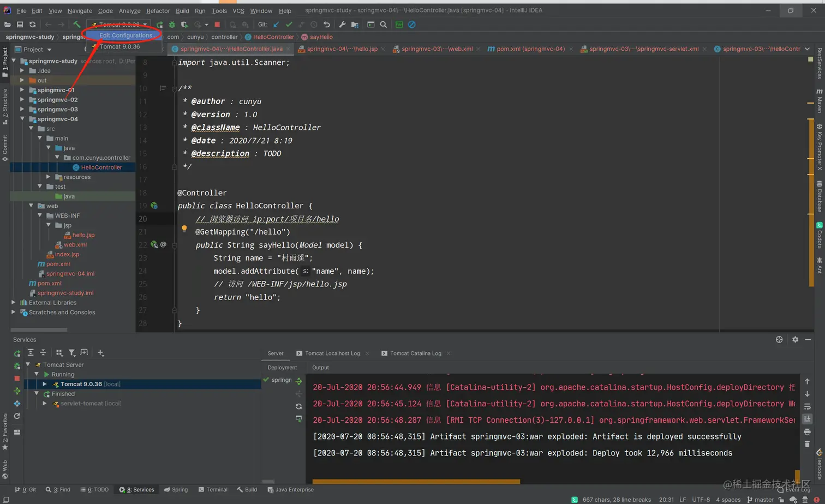Open hello.jsp file in project tree

(x=83, y=235)
